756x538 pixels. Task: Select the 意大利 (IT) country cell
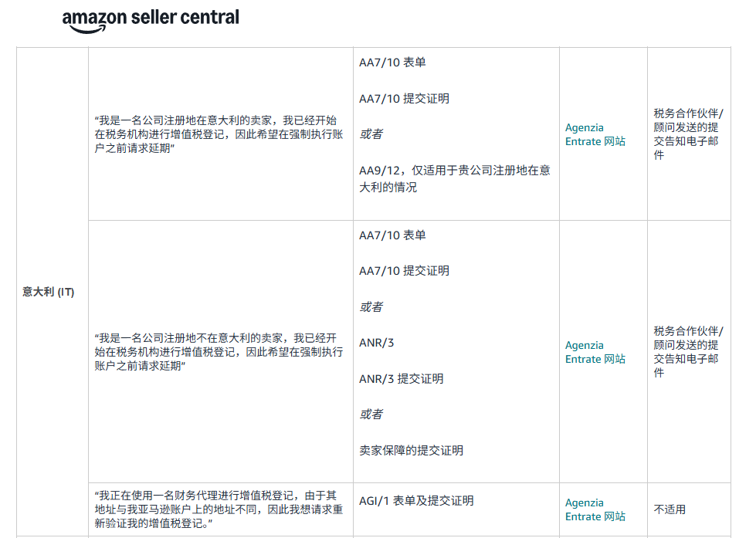tap(49, 292)
